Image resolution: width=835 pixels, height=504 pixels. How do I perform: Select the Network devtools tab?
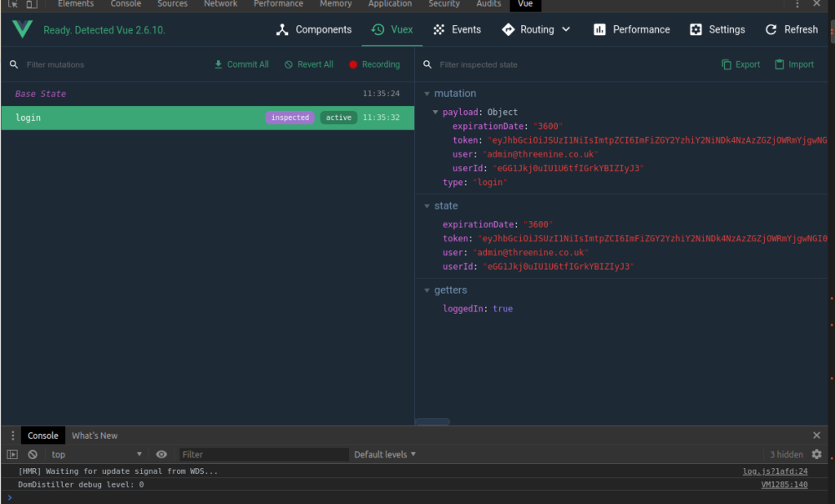point(220,4)
